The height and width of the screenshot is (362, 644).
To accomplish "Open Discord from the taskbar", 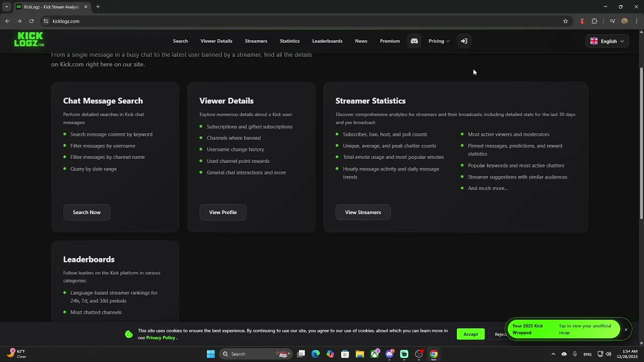I will pos(389,354).
